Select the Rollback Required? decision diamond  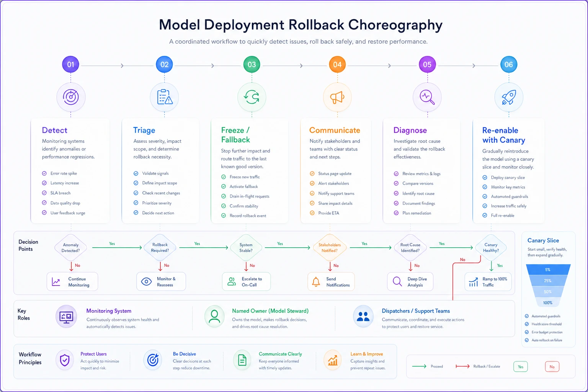point(160,248)
